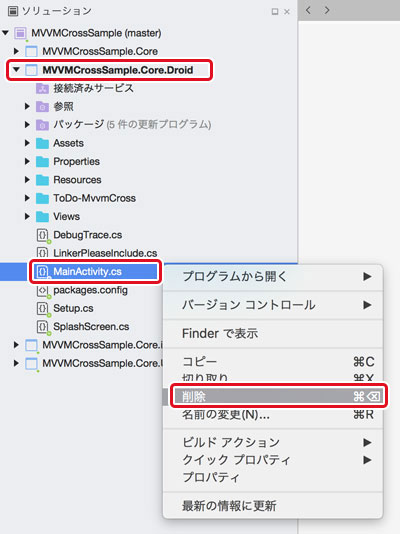Choose 最新の情報に更新 to refresh

[273, 506]
